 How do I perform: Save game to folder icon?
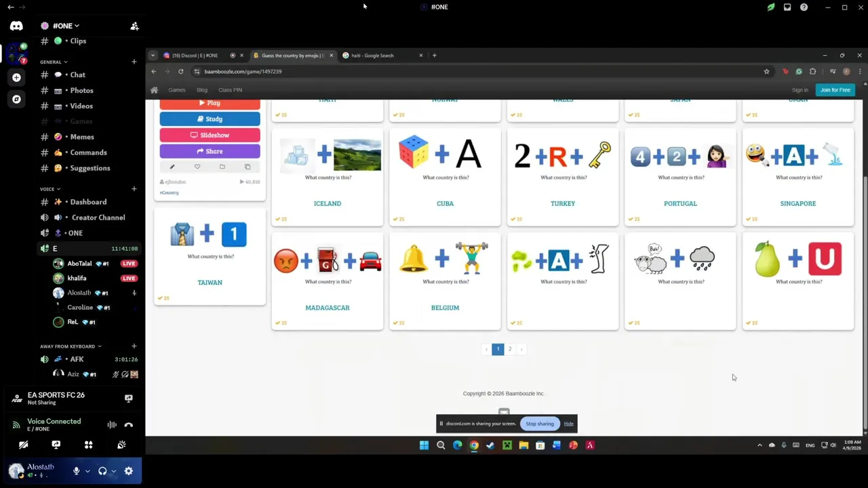coord(222,167)
